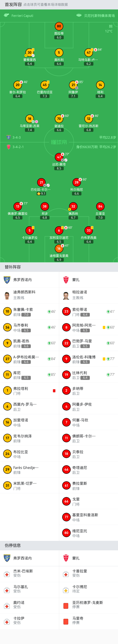View coach 帕拉迪诺 profile photo
The height and width of the screenshot is (644, 118).
66,295
